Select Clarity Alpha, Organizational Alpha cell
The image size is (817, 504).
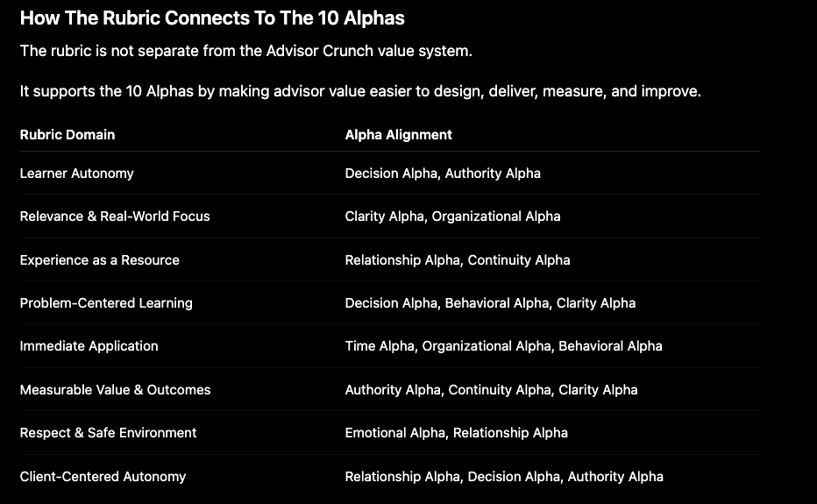point(453,217)
